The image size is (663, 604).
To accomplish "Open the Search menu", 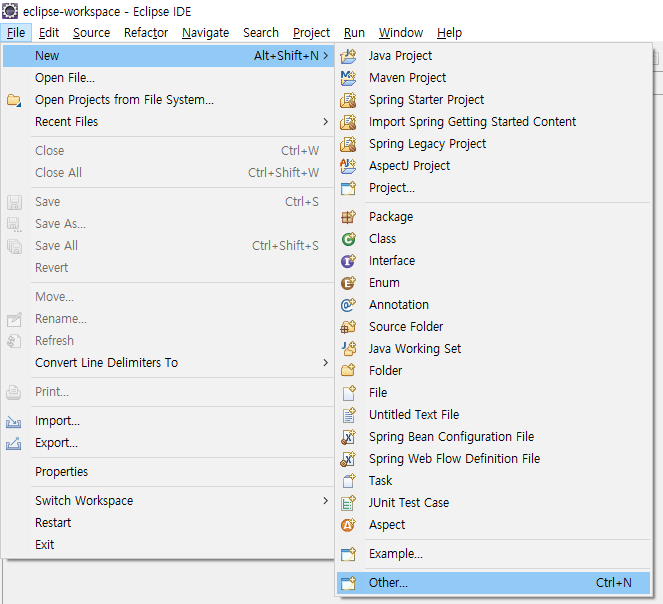I will (261, 33).
